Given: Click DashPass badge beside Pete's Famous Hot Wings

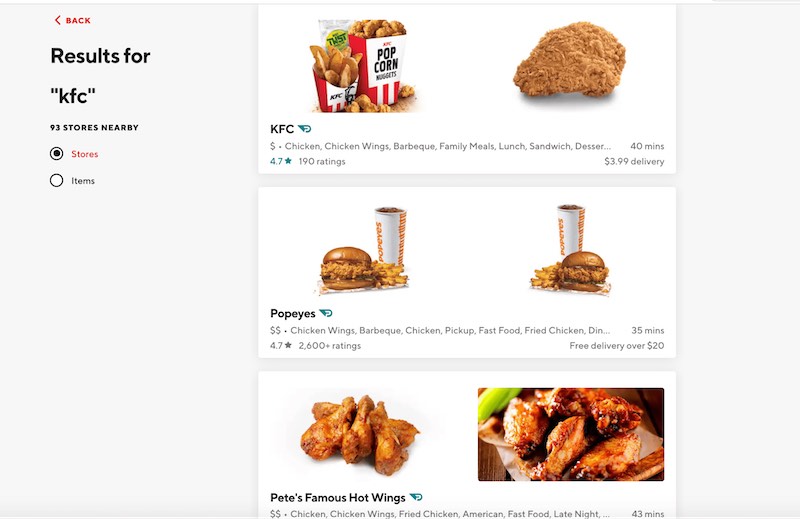Looking at the screenshot, I should (x=416, y=497).
